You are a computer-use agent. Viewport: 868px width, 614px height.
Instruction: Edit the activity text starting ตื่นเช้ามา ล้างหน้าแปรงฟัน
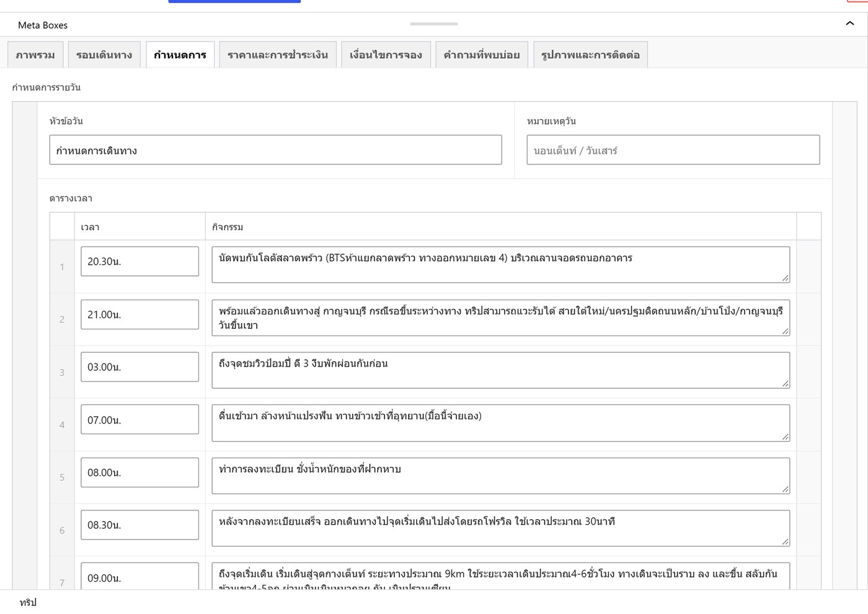click(x=501, y=423)
